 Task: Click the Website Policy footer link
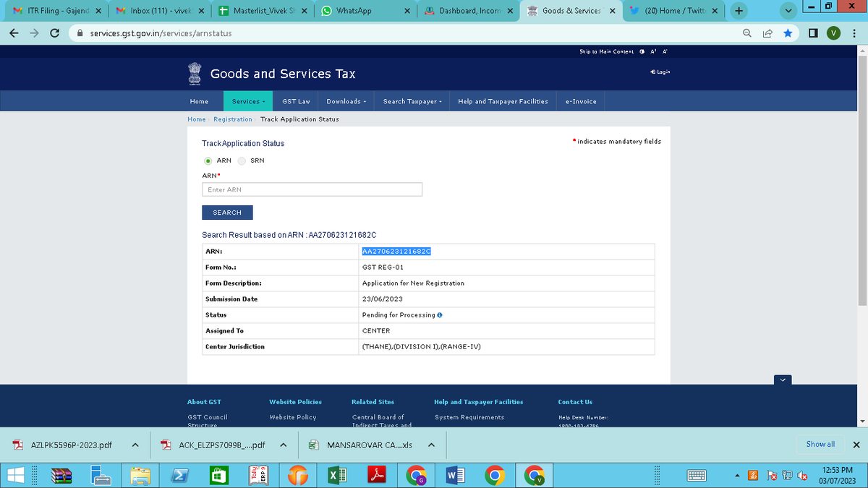(293, 417)
